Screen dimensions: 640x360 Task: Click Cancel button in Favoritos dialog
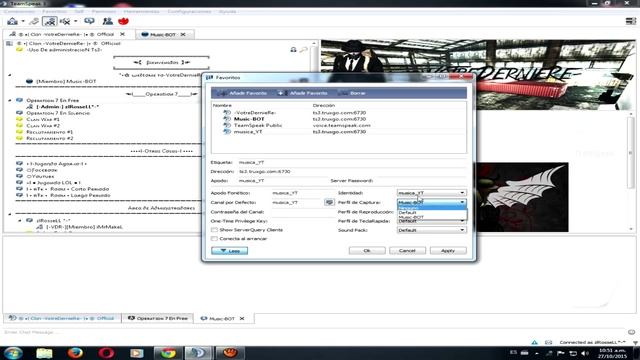[407, 251]
